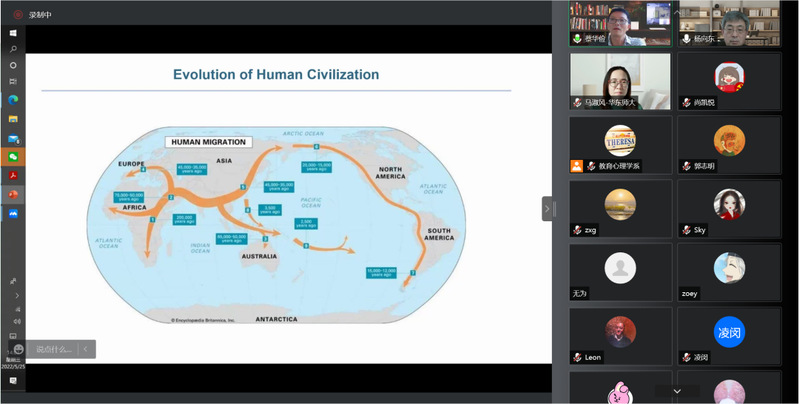Switch to PowerPoint on the taskbar

tap(13, 195)
